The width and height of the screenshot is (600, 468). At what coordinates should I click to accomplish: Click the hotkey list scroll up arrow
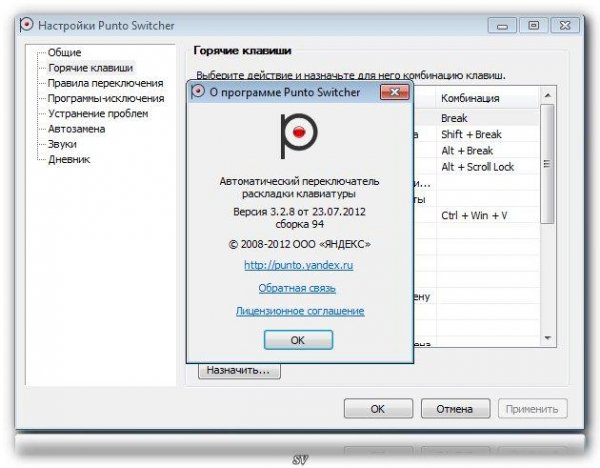pos(548,96)
